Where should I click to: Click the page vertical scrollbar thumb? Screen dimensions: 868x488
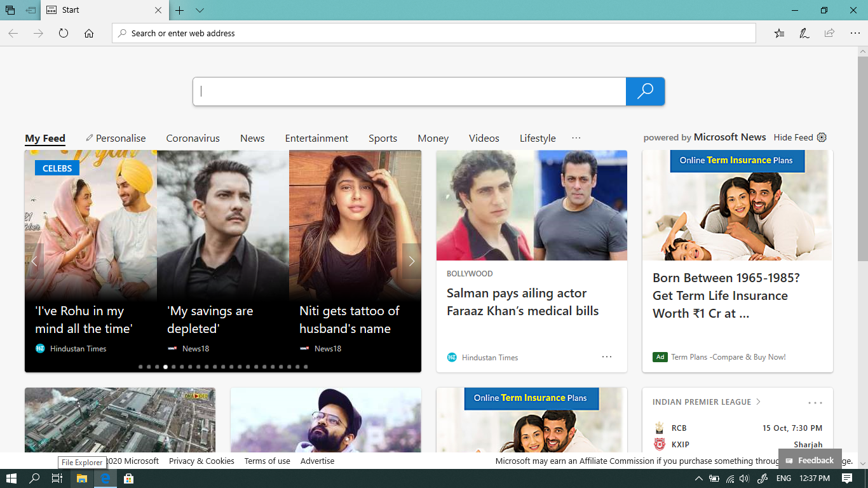[863, 159]
